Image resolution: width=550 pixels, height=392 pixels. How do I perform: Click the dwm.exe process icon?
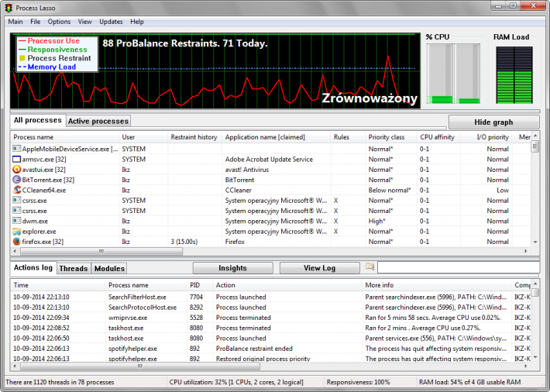16,221
